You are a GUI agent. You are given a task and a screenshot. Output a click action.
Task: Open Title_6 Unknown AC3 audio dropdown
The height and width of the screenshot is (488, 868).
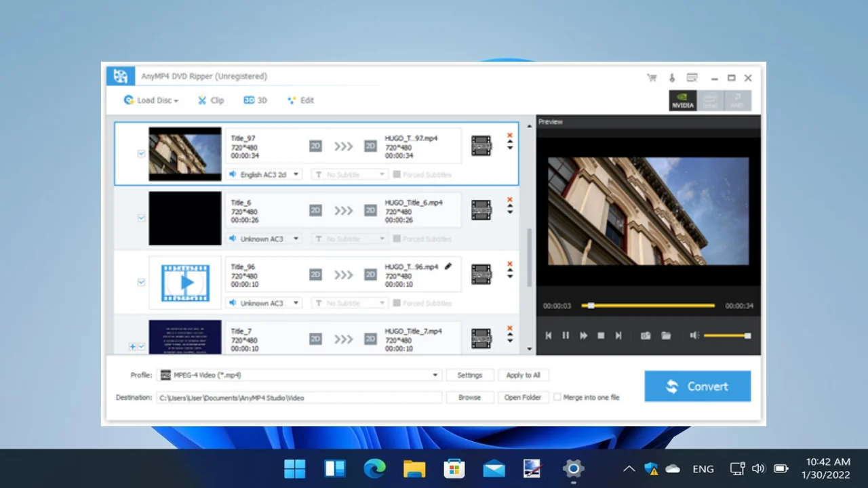coord(264,239)
